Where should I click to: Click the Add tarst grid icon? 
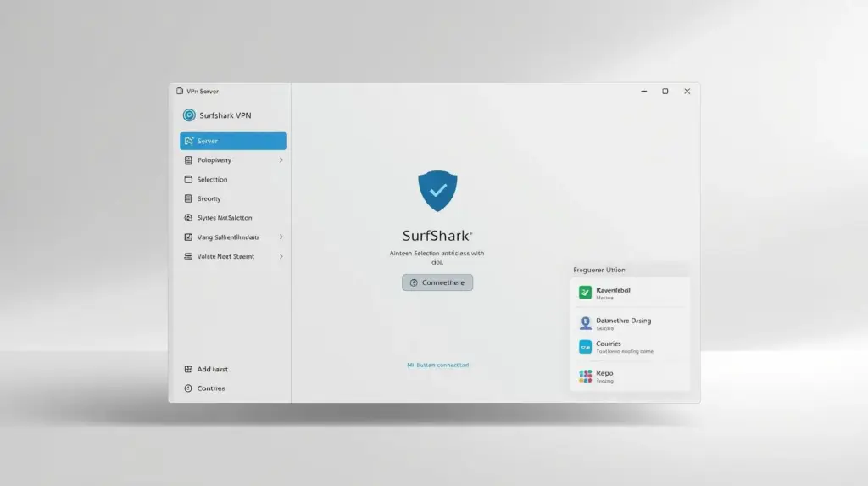pos(188,369)
